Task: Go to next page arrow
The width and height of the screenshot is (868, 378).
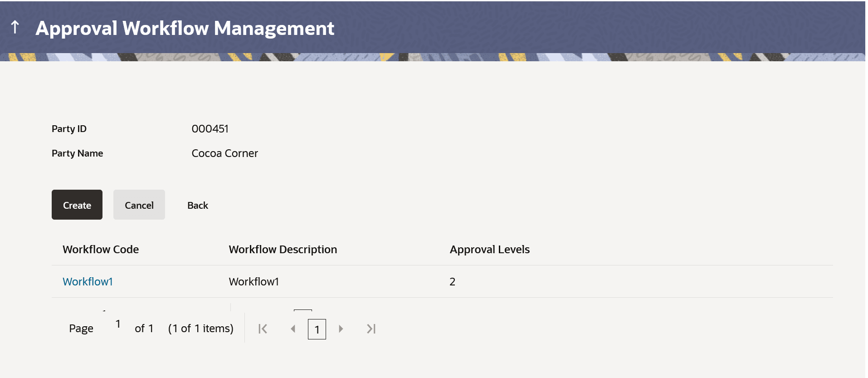Action: [341, 329]
